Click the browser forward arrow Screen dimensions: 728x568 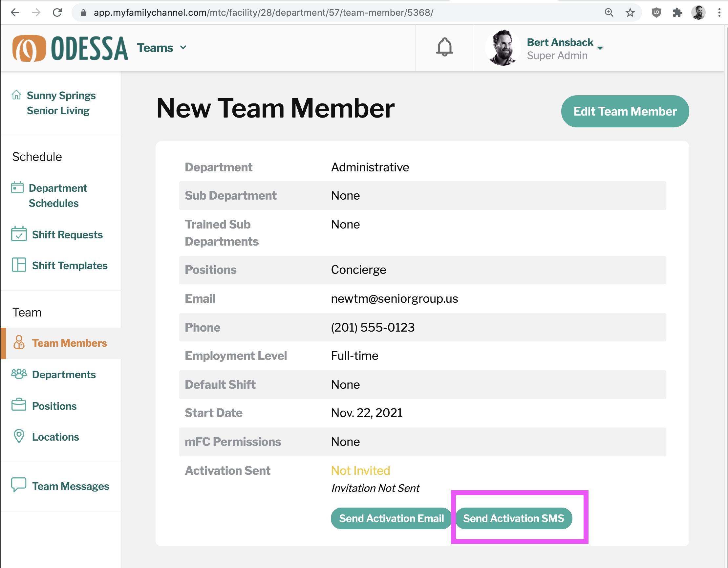[x=36, y=13]
